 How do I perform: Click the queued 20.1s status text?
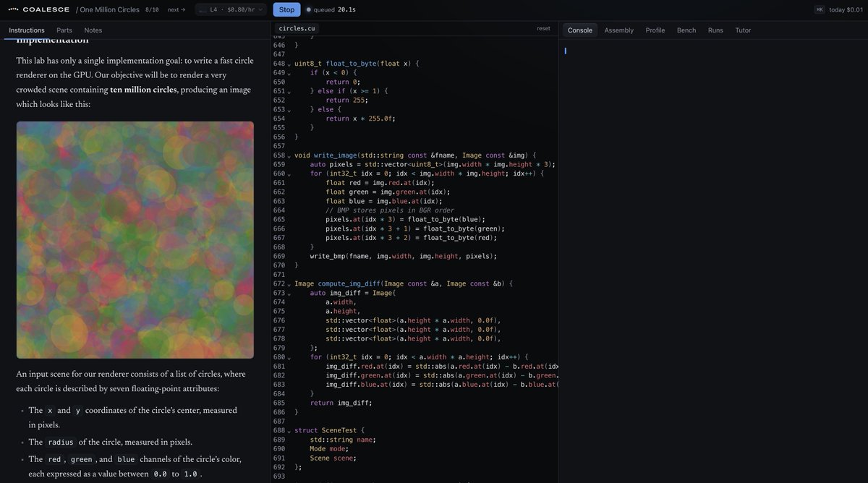[x=335, y=9]
